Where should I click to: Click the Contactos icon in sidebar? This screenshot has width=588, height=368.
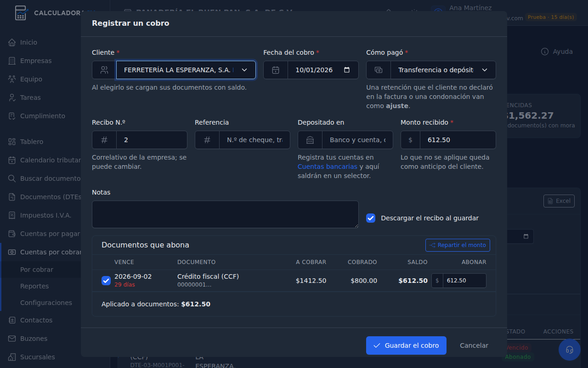coord(12,320)
